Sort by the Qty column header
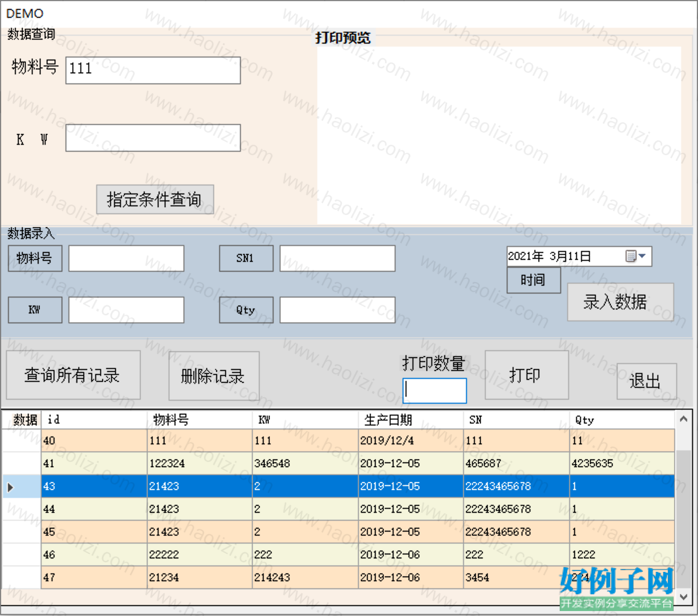This screenshot has width=698, height=616. pyautogui.click(x=622, y=420)
